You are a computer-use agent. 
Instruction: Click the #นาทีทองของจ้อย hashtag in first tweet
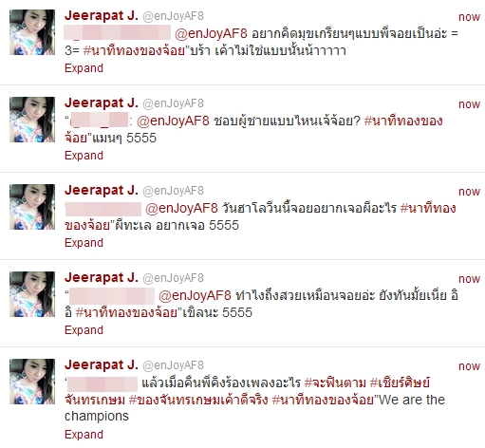click(134, 50)
